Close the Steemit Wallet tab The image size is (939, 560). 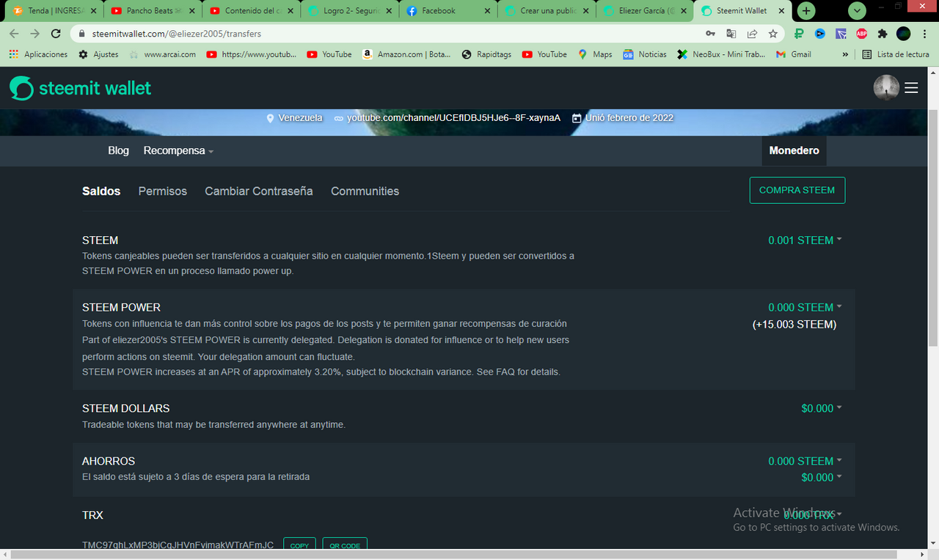781,11
